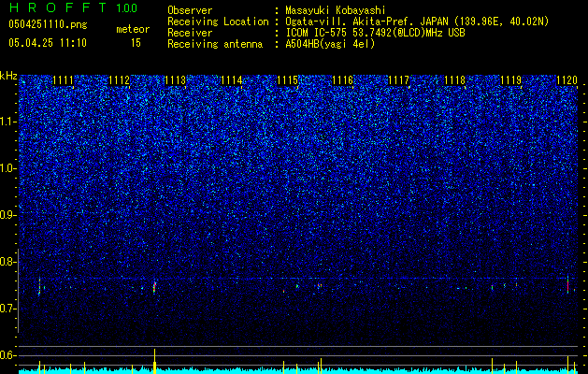This screenshot has height=374, width=588.
Task: Select the Ogata-vill. Akita-Pref. JAPAN location text
Action: click(x=417, y=22)
